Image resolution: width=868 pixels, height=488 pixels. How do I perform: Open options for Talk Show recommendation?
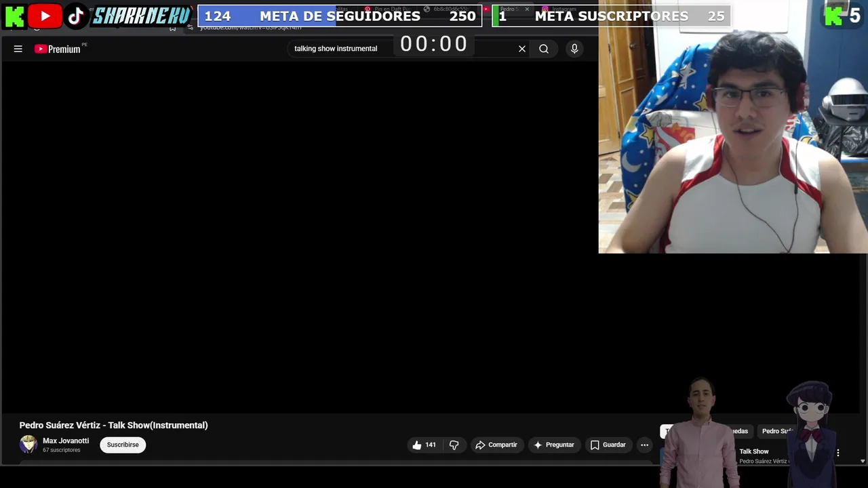click(838, 453)
